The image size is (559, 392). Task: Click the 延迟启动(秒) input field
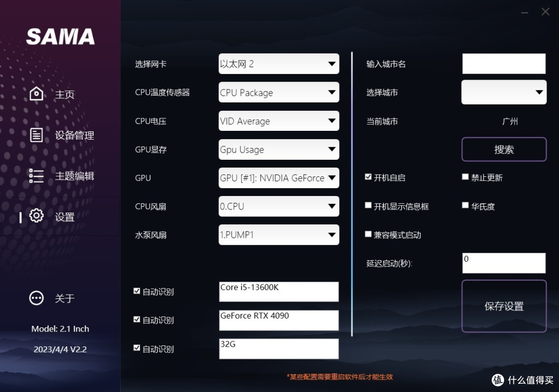coord(504,263)
